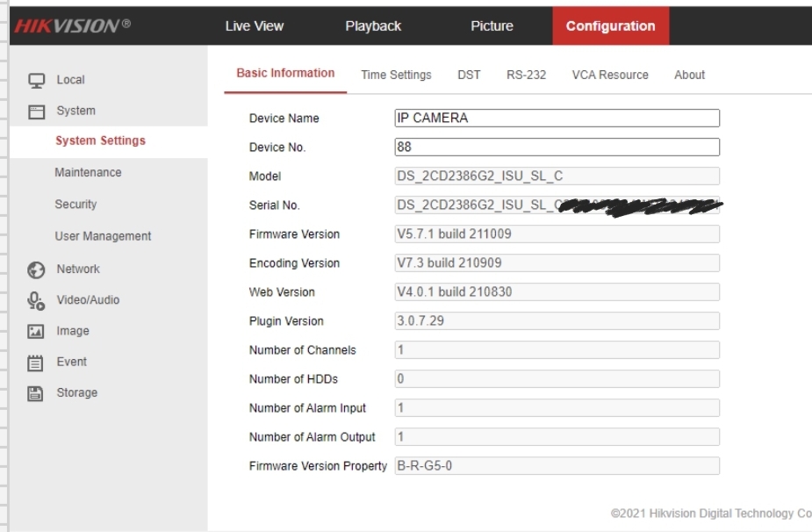The height and width of the screenshot is (532, 812).
Task: Click the Device No. input field
Action: tap(557, 147)
